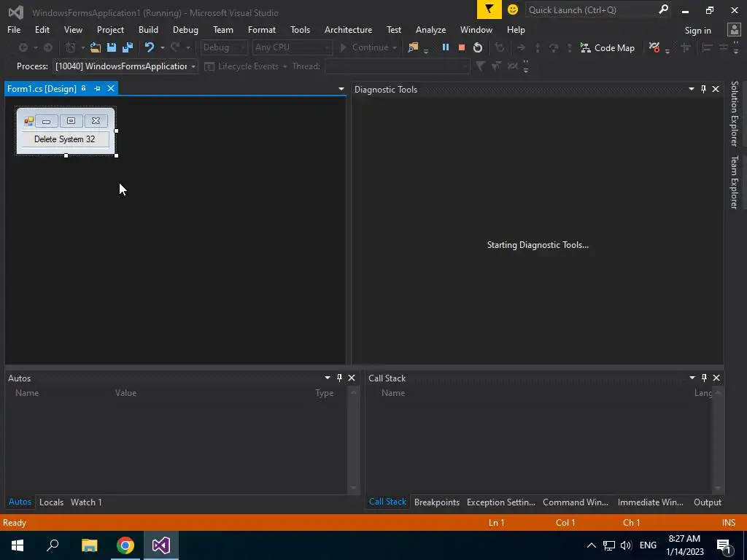Pin the Autos panel
This screenshot has height=560, width=747.
coord(339,378)
